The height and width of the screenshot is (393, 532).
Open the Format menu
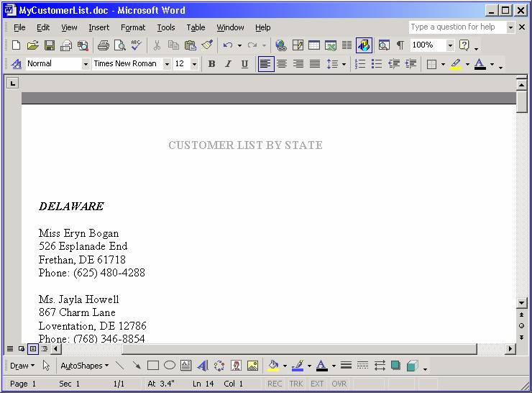(133, 27)
